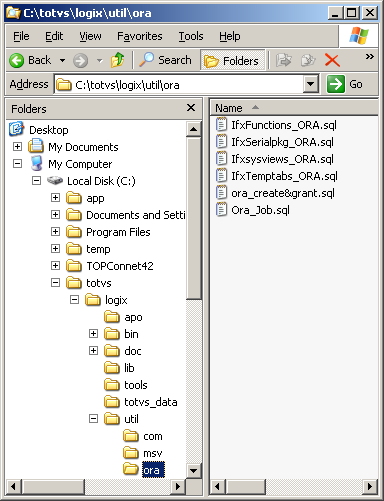This screenshot has height=501, width=384.
Task: Select the msv folder icon
Action: coord(131,453)
